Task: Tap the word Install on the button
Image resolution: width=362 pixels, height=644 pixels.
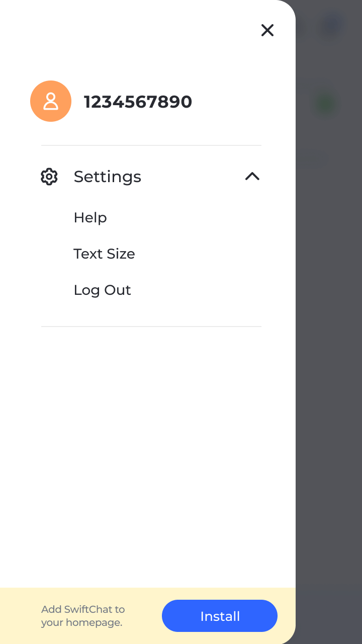Action: (x=220, y=616)
